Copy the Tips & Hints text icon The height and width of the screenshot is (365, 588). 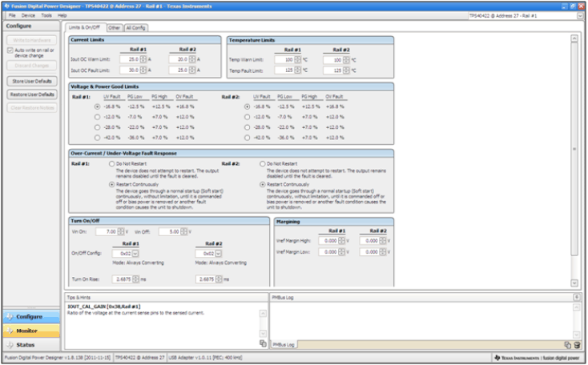pos(263,343)
